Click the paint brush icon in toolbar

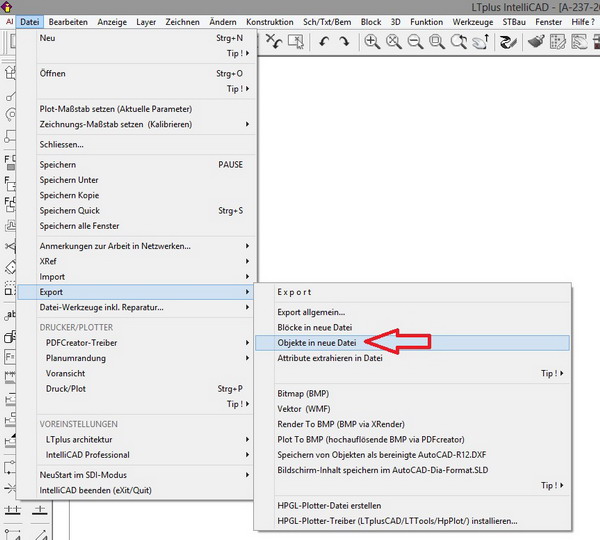536,41
